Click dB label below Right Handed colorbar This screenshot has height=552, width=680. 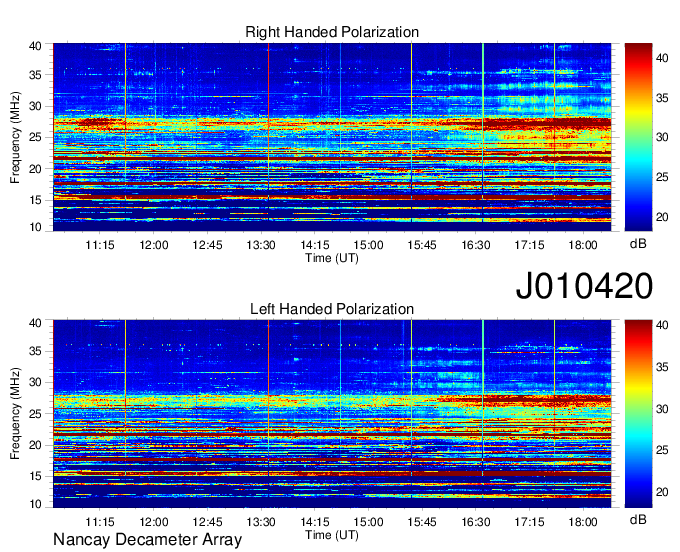[x=638, y=244]
